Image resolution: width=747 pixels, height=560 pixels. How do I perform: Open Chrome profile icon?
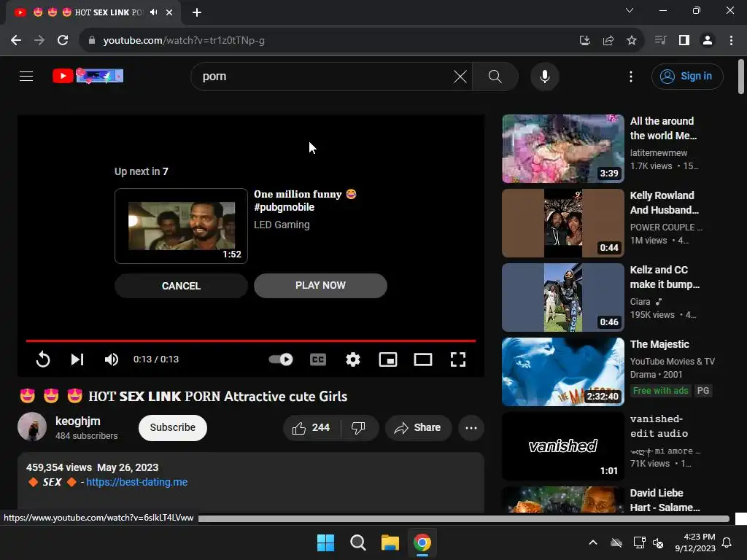[708, 41]
